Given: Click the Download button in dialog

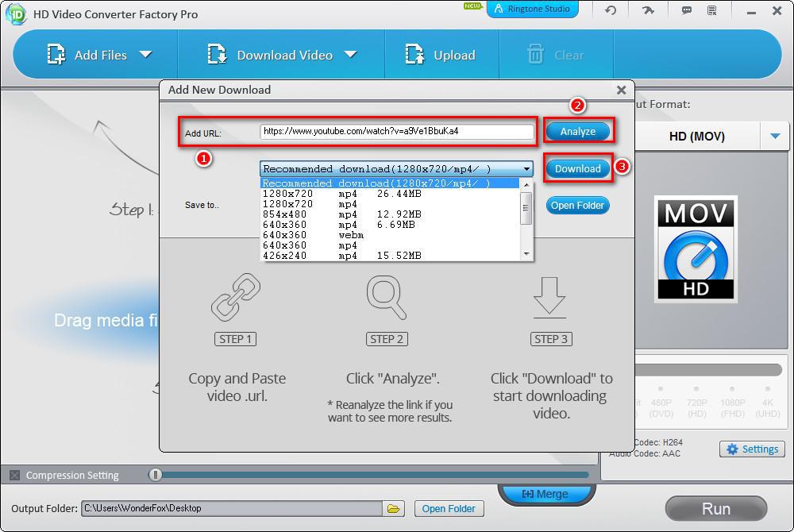Looking at the screenshot, I should [577, 168].
